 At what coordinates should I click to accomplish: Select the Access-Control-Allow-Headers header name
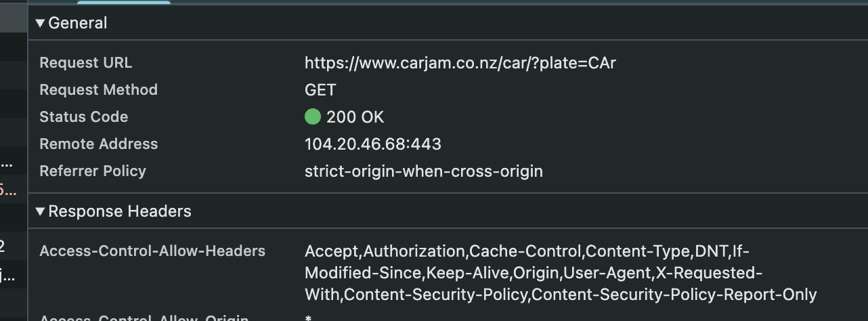click(x=152, y=251)
